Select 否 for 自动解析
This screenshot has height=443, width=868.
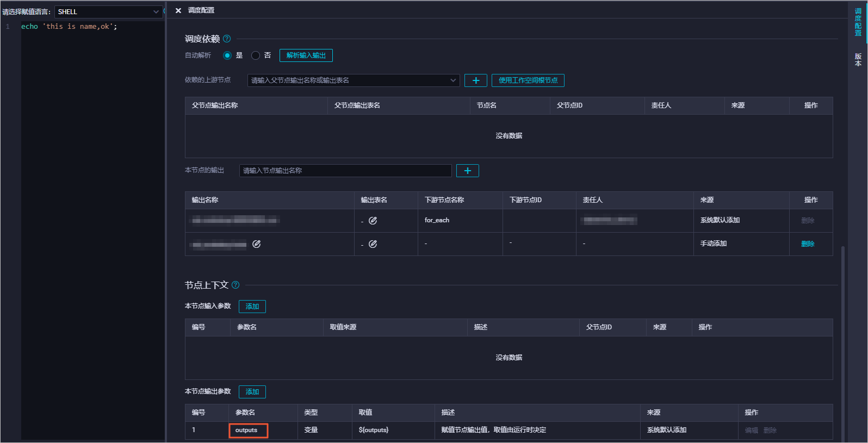pyautogui.click(x=256, y=55)
